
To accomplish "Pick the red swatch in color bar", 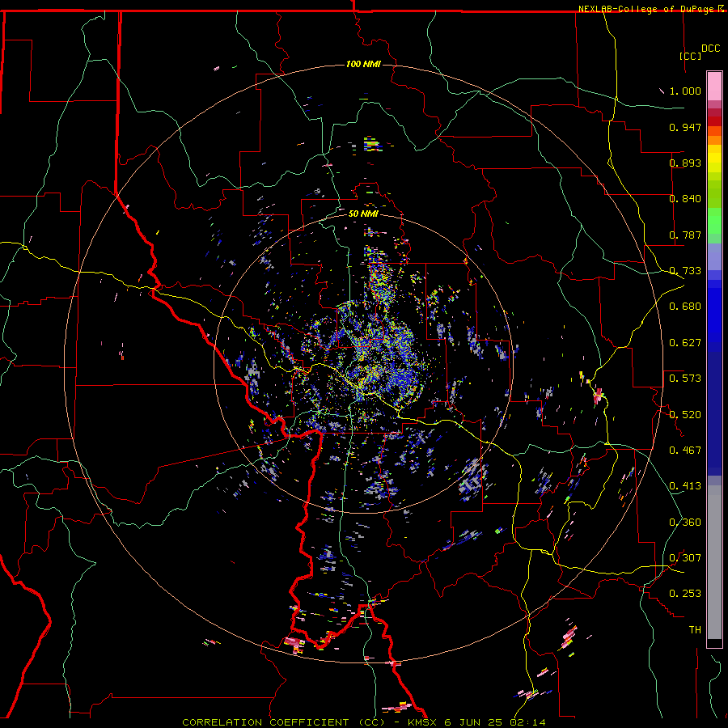I will pos(714,121).
